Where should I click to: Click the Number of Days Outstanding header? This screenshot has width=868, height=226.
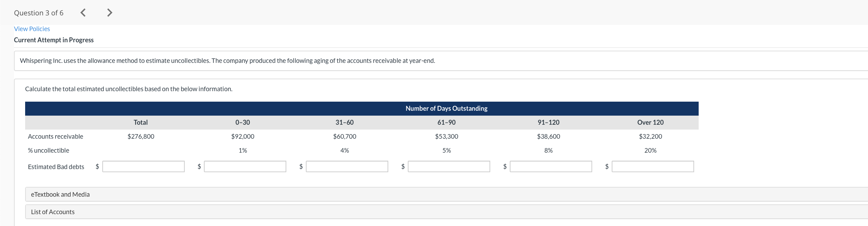(x=447, y=109)
